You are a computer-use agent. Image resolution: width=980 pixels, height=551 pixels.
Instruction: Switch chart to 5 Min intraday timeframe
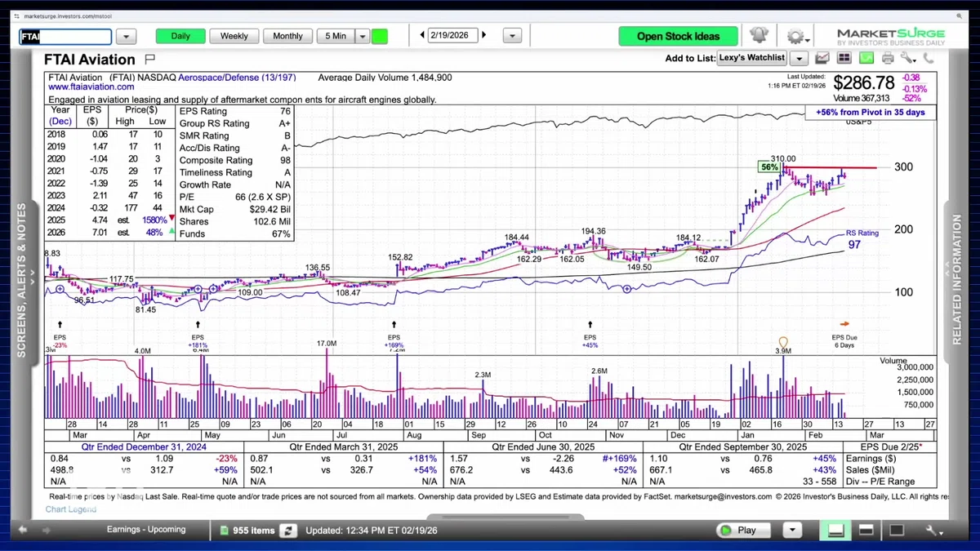pos(336,36)
